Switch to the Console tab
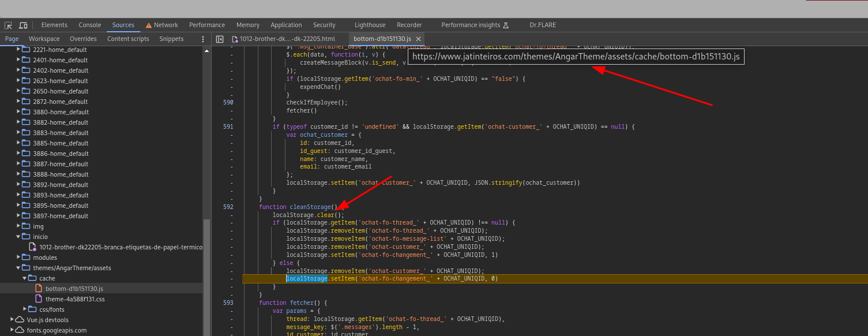 pyautogui.click(x=90, y=25)
